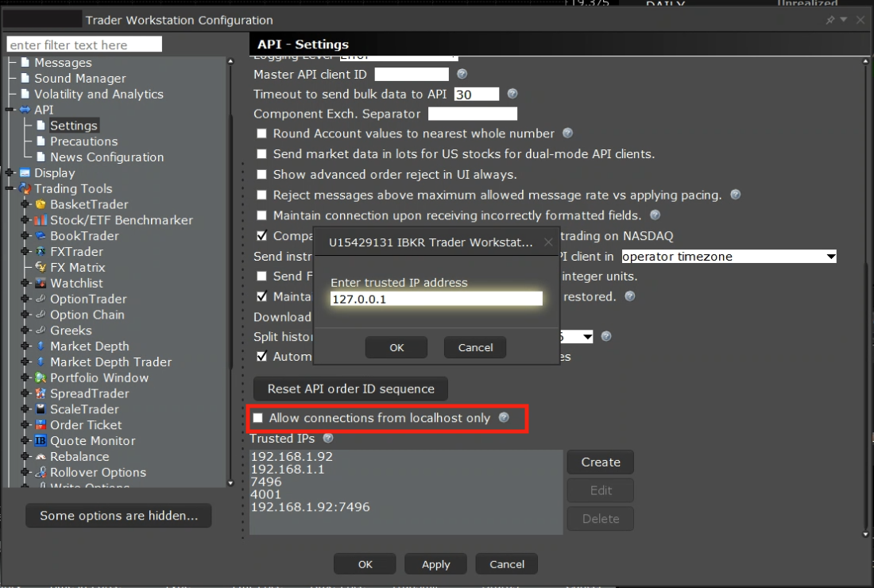The width and height of the screenshot is (874, 588).
Task: Enable Allow connections from localhost only
Action: (257, 418)
